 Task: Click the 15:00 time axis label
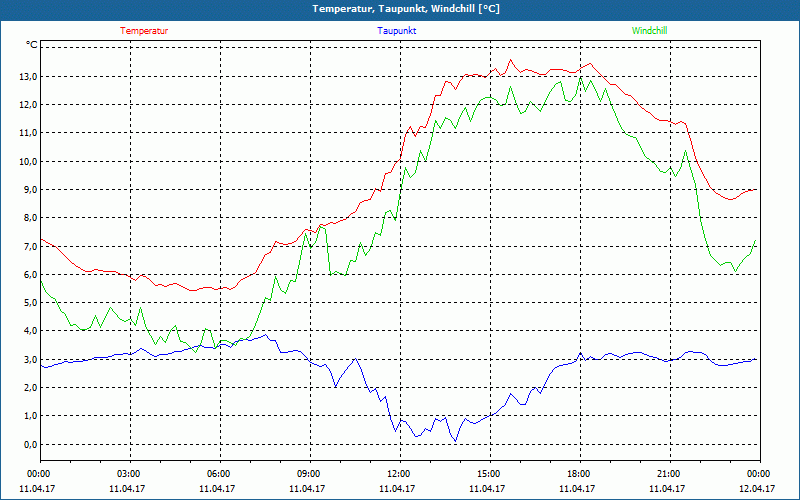coord(488,474)
